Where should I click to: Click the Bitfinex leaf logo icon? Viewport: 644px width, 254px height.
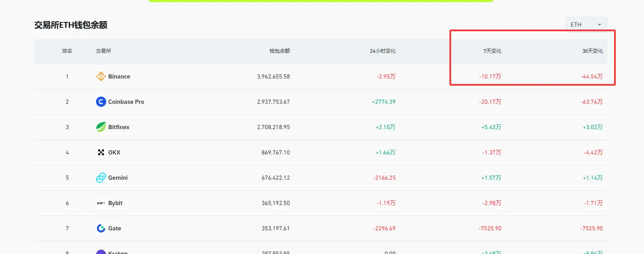(101, 127)
